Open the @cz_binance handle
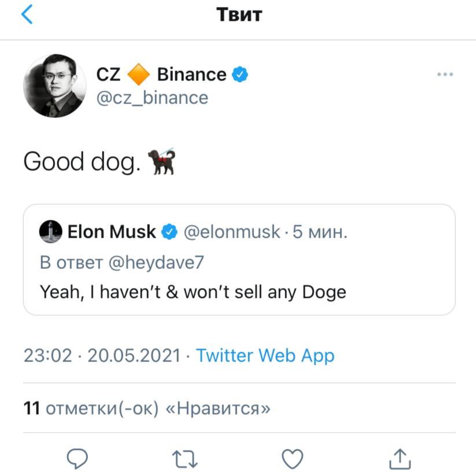Screen dimensions: 476x476 (152, 98)
